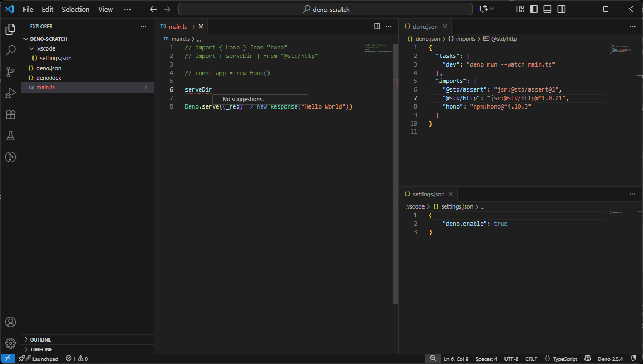Viewport: 643px width, 364px height.
Task: Expand the OUTLINE section
Action: [40, 340]
